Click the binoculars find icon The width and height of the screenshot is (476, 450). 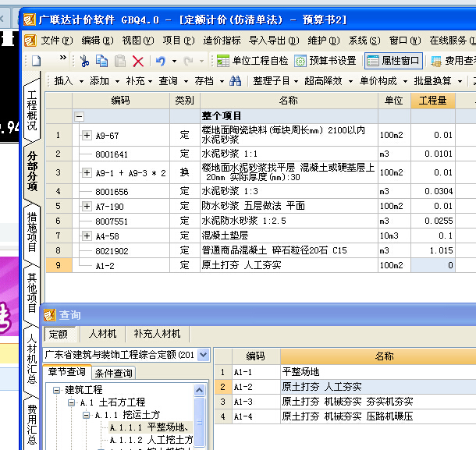235,81
